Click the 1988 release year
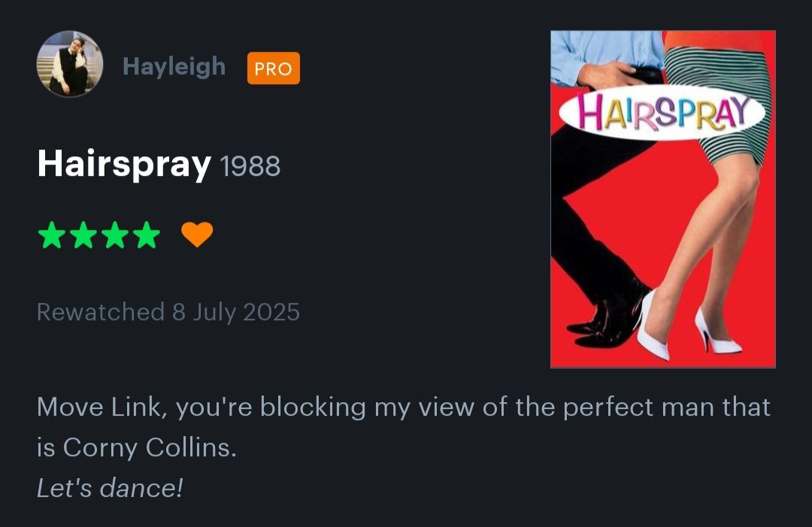The width and height of the screenshot is (812, 527). [x=250, y=166]
